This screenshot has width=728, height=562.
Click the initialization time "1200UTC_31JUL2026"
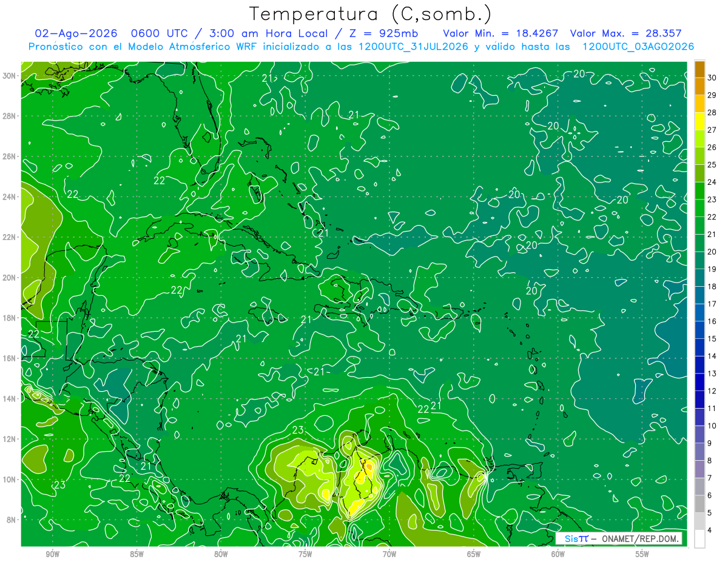tap(413, 47)
